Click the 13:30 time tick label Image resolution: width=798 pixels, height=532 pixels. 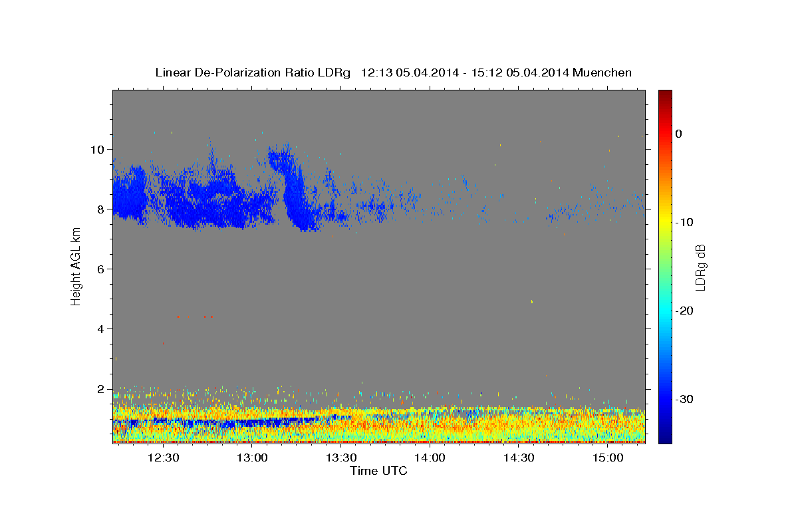coord(341,458)
